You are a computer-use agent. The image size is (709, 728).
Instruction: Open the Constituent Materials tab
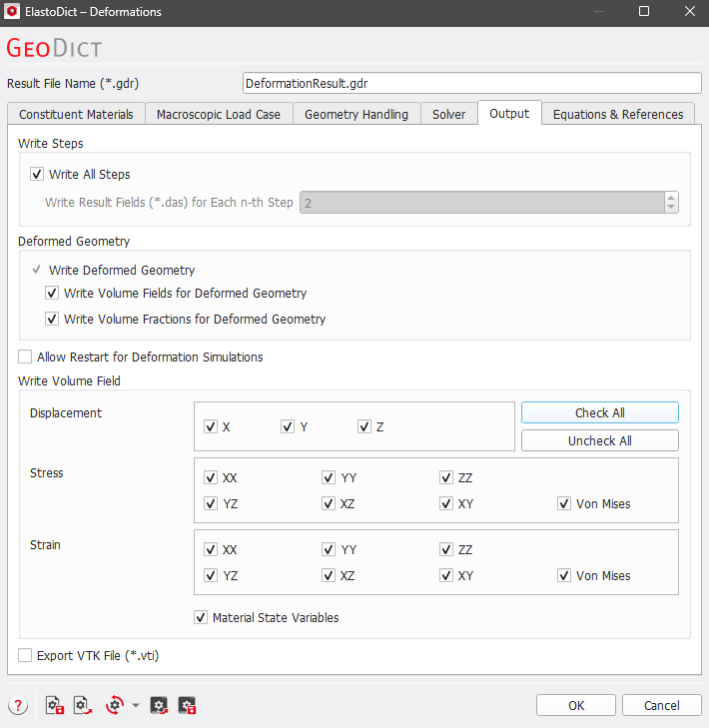coord(76,114)
